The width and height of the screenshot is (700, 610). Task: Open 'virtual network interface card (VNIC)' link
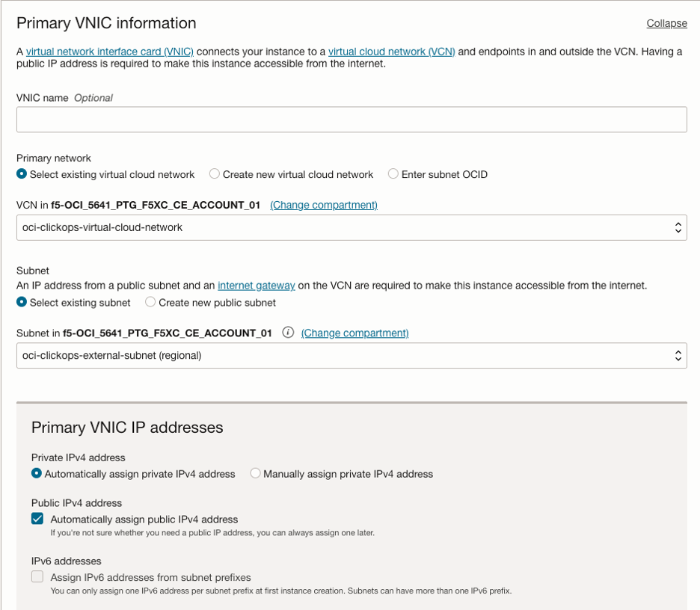click(x=110, y=52)
